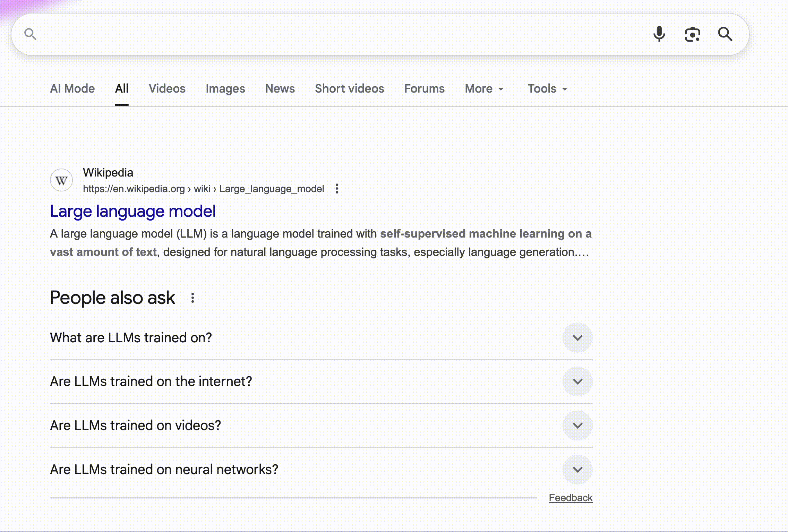Expand "Are LLMs trained on videos?" question
The width and height of the screenshot is (788, 532).
click(577, 426)
